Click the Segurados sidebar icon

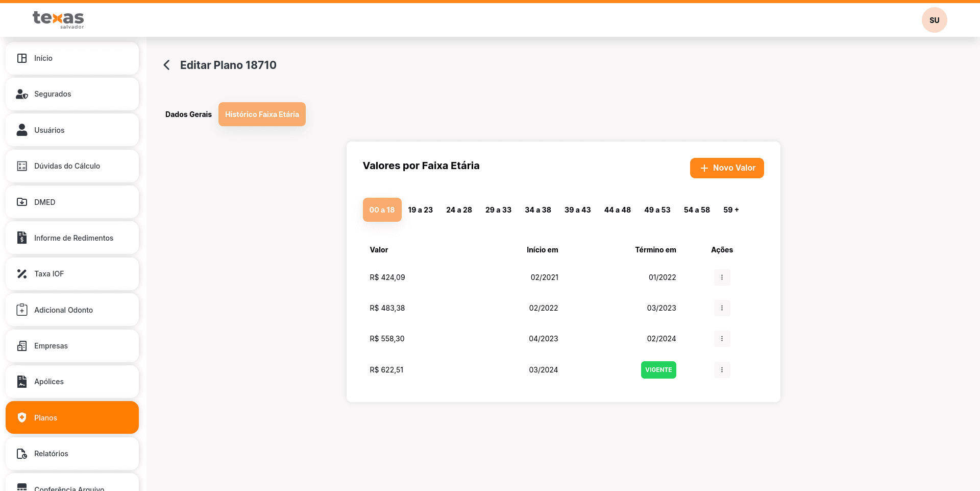point(22,94)
